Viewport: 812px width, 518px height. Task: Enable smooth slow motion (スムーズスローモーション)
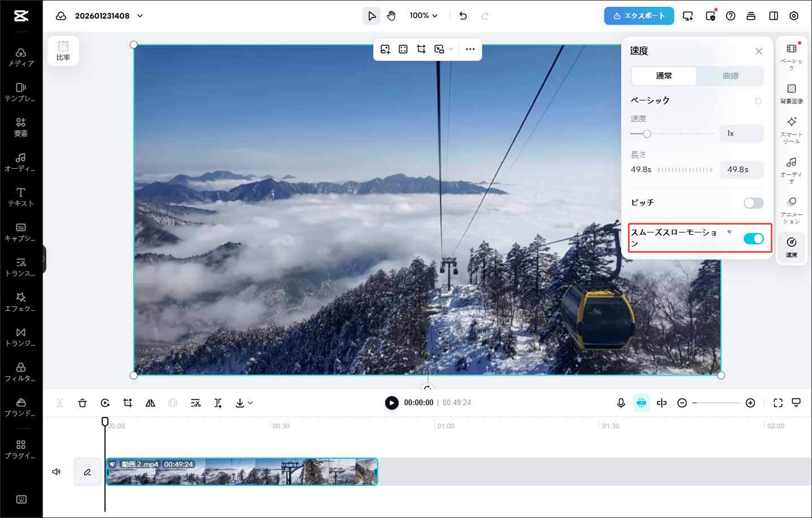(x=754, y=238)
